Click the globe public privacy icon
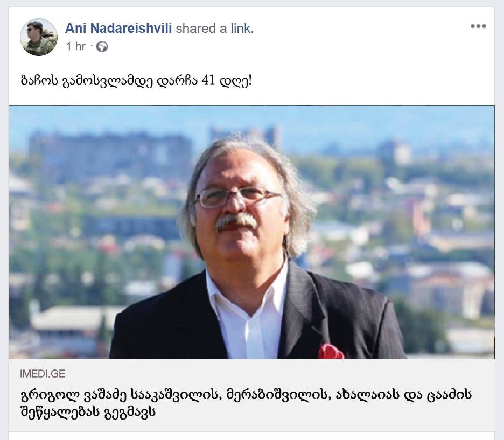504x440 pixels. pos(102,47)
